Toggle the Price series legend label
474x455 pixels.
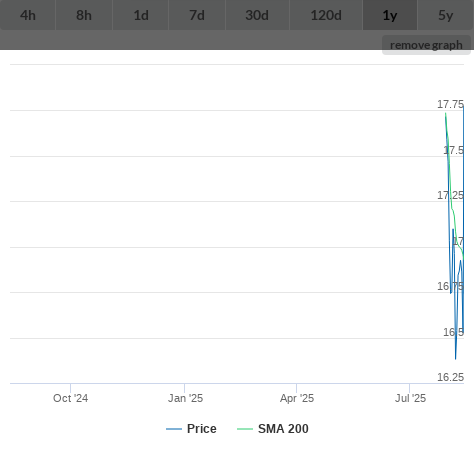(202, 429)
